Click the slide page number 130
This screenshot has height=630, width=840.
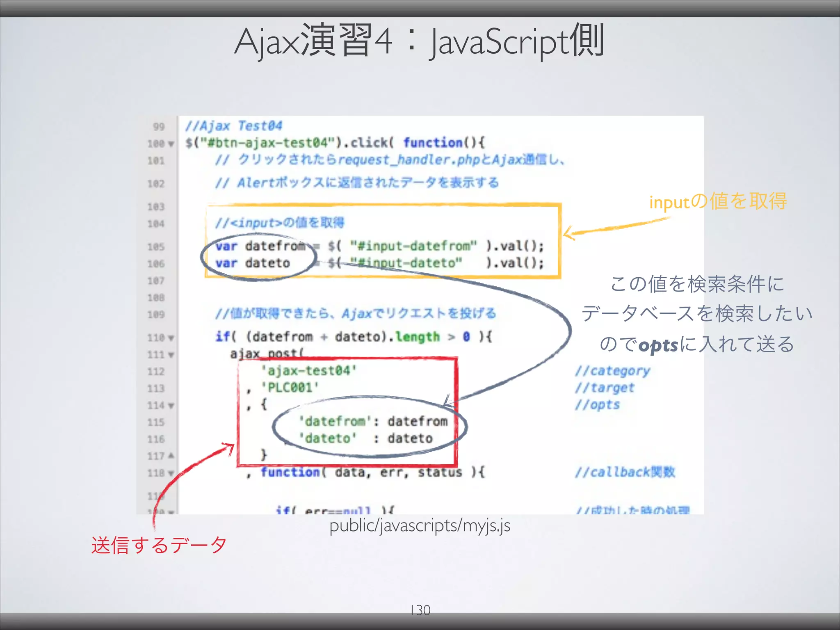pos(420,610)
